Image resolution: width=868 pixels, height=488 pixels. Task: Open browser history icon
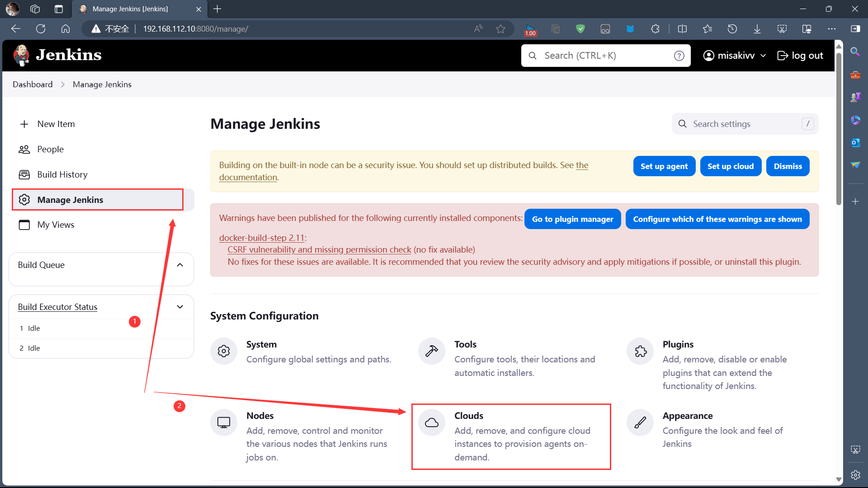click(732, 29)
